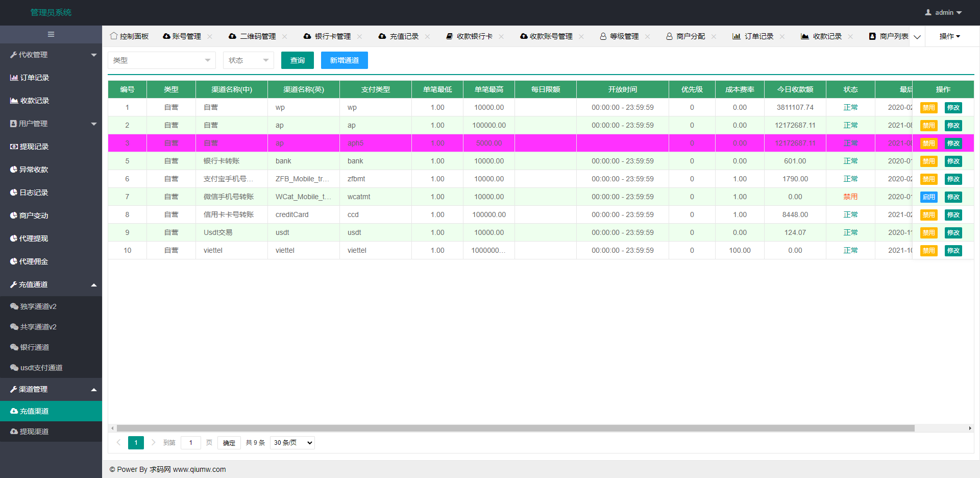The image size is (980, 478).
Task: Open 独享通道v2 from sidebar
Action: [x=38, y=306]
